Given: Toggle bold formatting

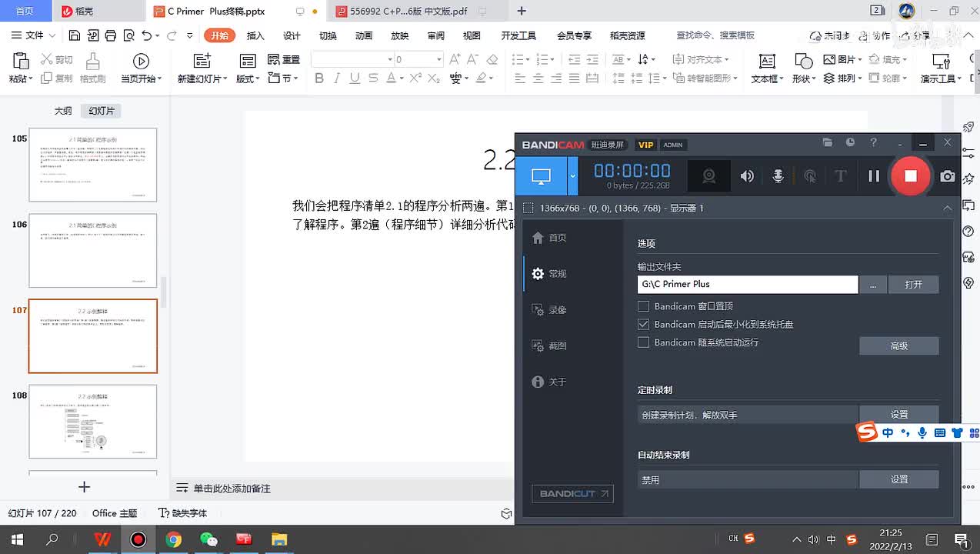Looking at the screenshot, I should [318, 78].
